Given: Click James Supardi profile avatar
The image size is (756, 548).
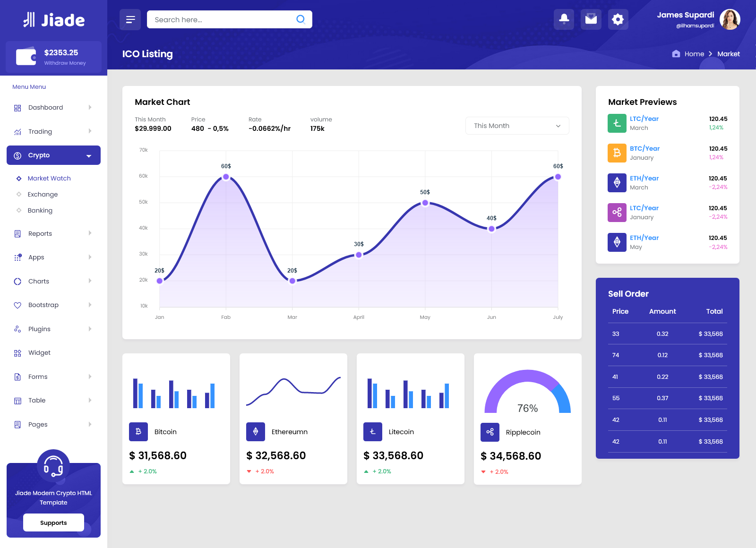Looking at the screenshot, I should pyautogui.click(x=730, y=20).
